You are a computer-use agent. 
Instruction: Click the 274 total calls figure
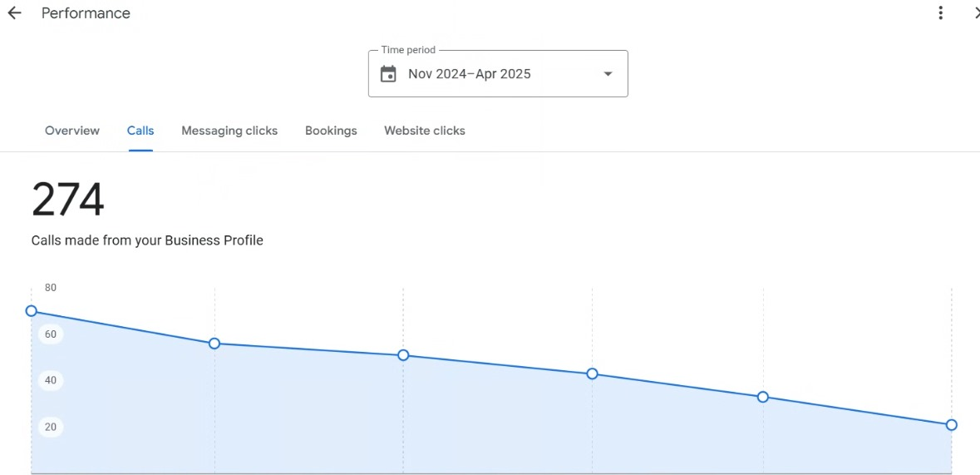(x=67, y=200)
